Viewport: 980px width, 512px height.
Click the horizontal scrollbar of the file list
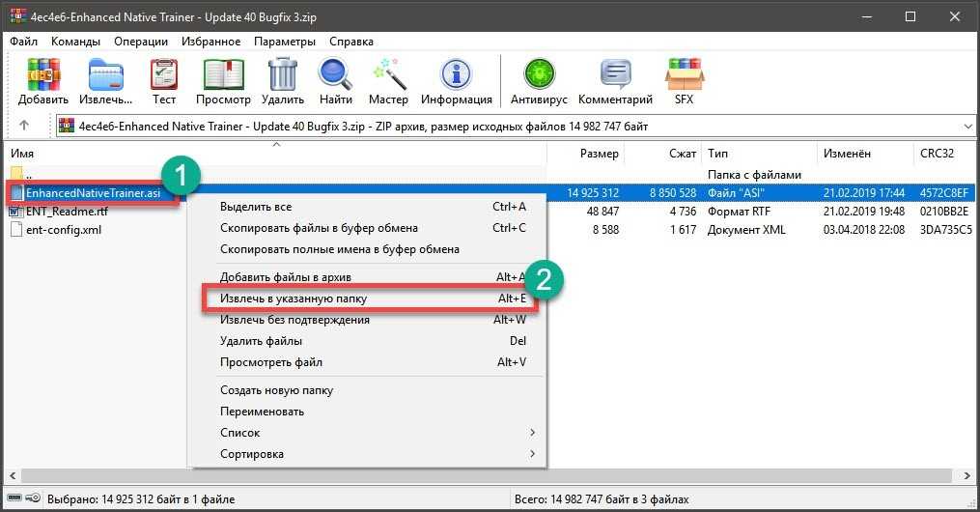[x=483, y=477]
